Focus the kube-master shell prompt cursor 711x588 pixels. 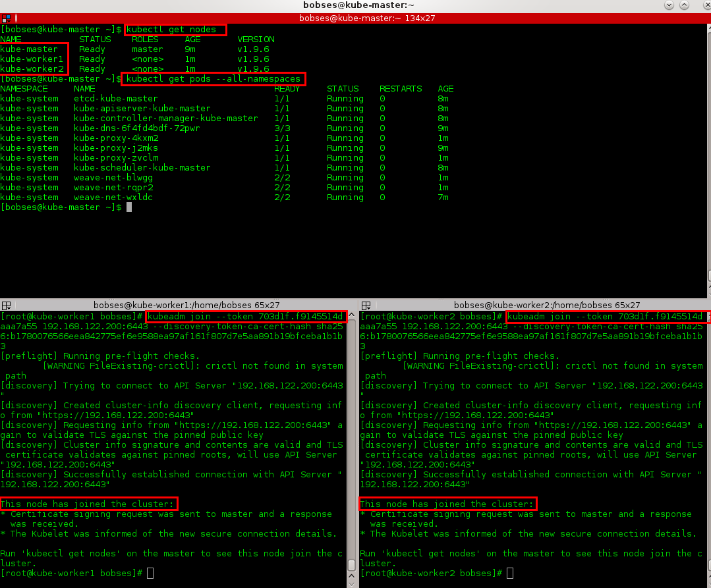129,207
